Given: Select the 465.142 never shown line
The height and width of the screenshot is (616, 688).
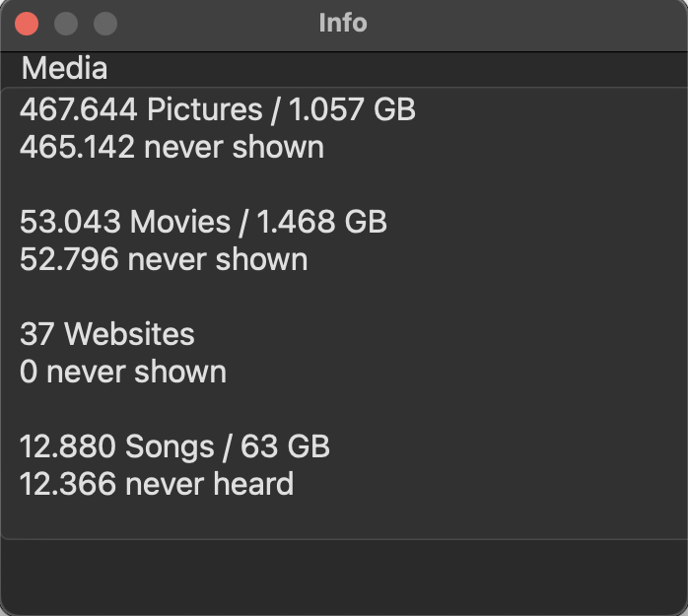Looking at the screenshot, I should click(172, 147).
